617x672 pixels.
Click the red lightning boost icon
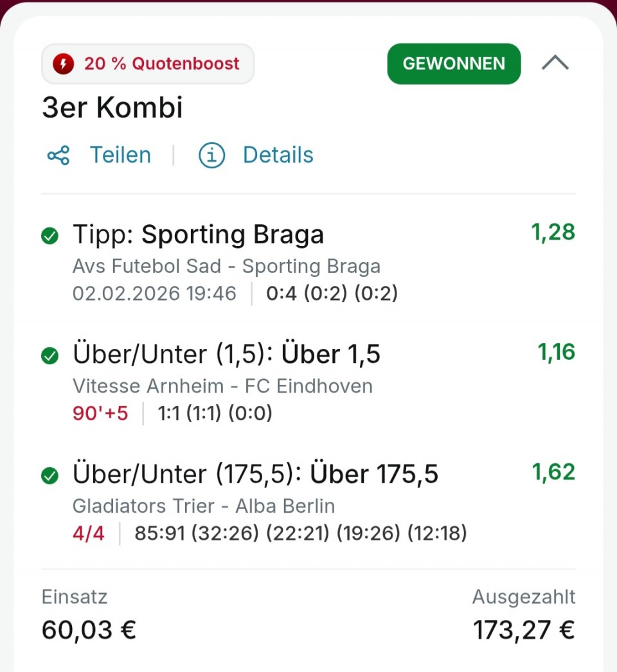(64, 64)
